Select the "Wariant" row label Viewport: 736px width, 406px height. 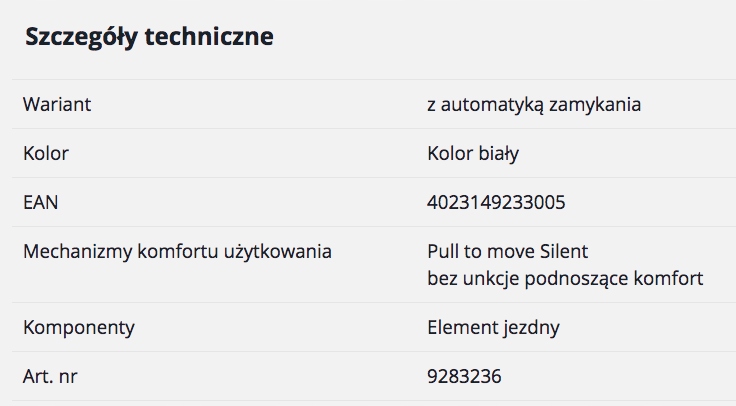[x=56, y=104]
